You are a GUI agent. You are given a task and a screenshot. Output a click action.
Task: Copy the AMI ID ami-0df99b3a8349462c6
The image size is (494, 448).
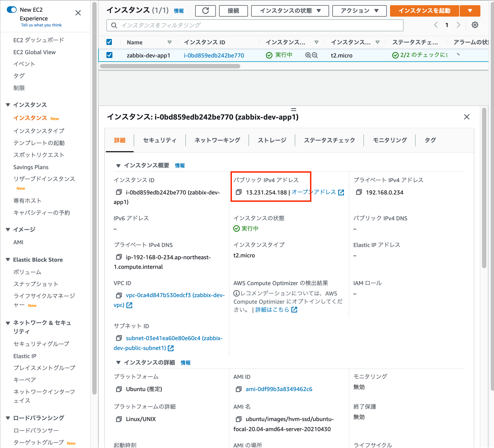[x=238, y=389]
